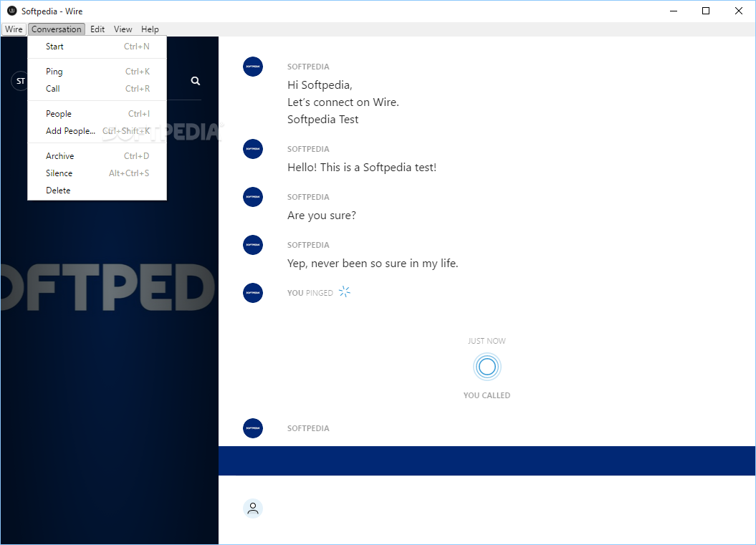756x545 pixels.
Task: Open the View menu
Action: [x=123, y=29]
